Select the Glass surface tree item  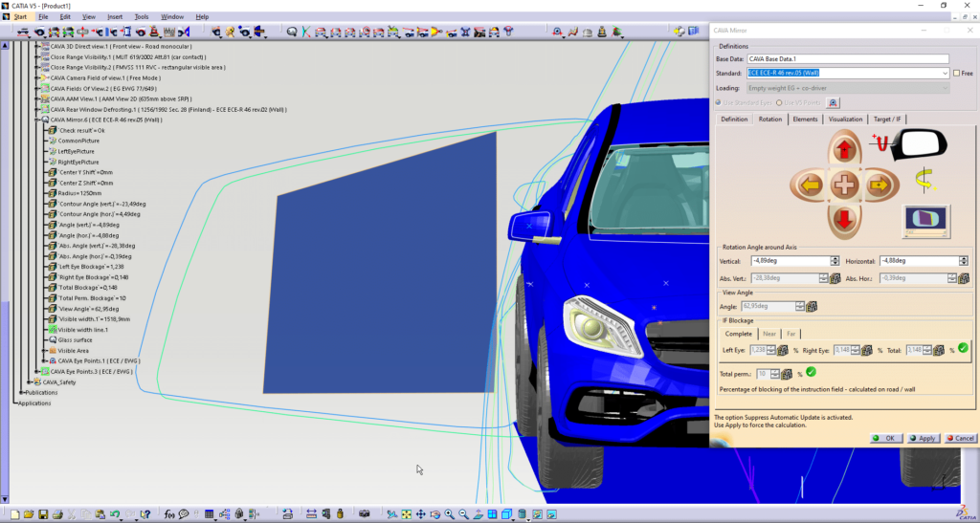[x=71, y=340]
